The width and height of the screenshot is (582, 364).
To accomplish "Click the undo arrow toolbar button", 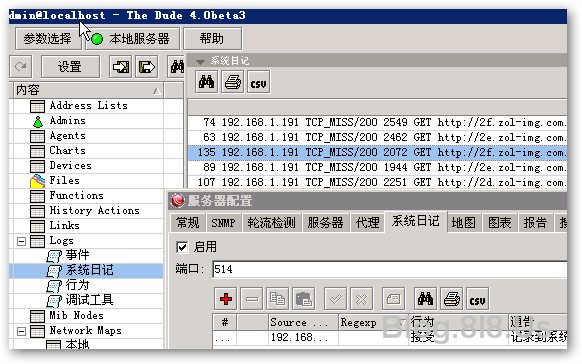I will click(x=21, y=67).
